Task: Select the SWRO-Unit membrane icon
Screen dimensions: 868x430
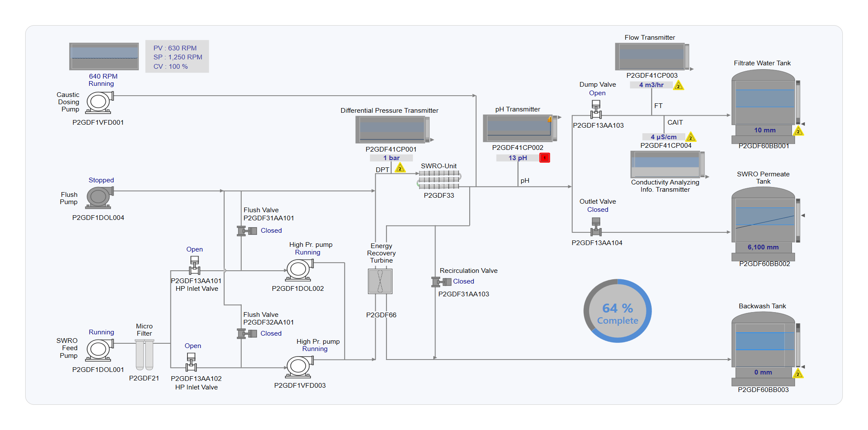Action: [x=439, y=180]
